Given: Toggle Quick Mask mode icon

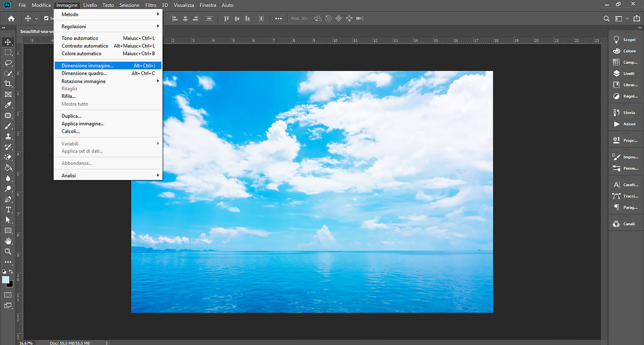Looking at the screenshot, I should [8, 295].
